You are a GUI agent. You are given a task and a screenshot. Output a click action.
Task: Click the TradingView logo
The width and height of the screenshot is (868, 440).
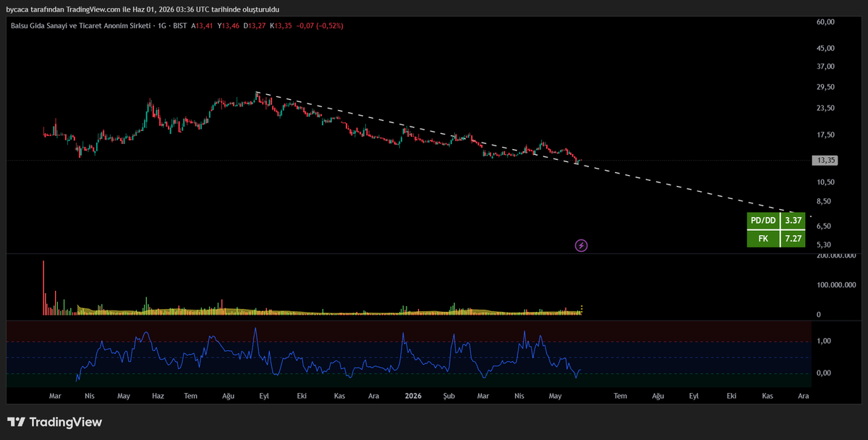click(55, 422)
